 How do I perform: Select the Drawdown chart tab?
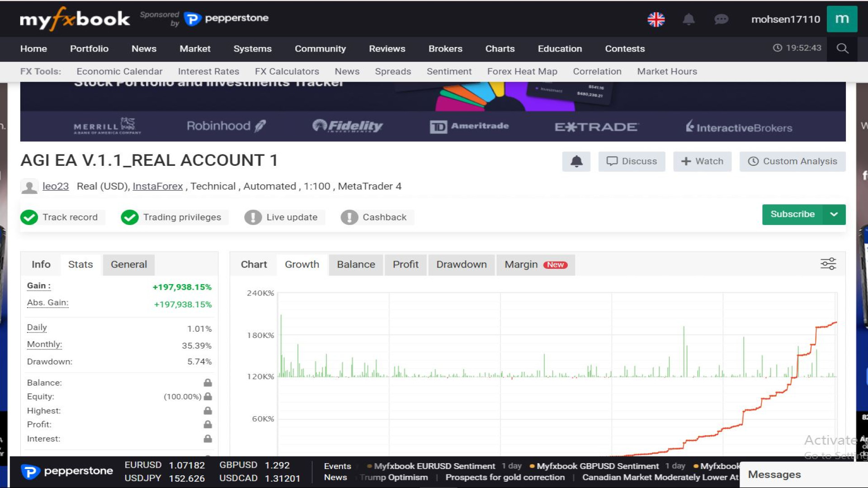(462, 265)
